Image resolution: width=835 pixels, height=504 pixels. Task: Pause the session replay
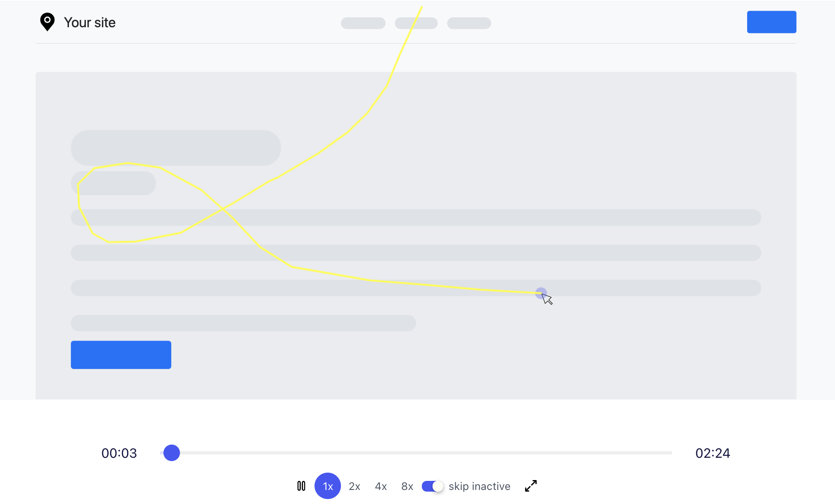point(301,486)
